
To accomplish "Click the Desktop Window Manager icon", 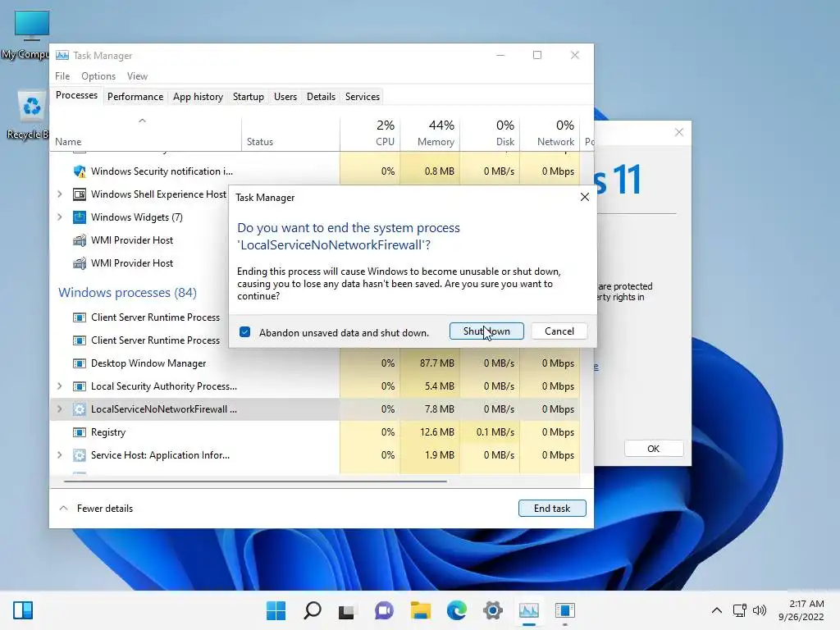I will (x=80, y=363).
